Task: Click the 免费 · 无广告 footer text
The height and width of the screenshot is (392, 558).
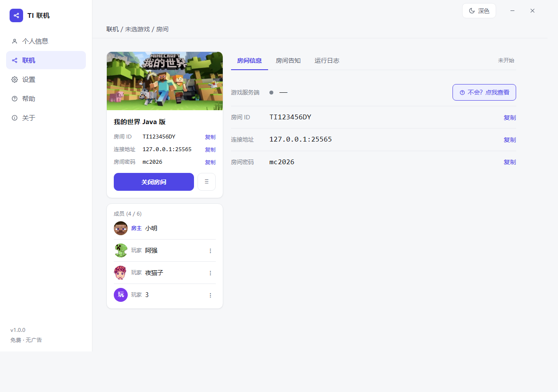Action: point(26,340)
